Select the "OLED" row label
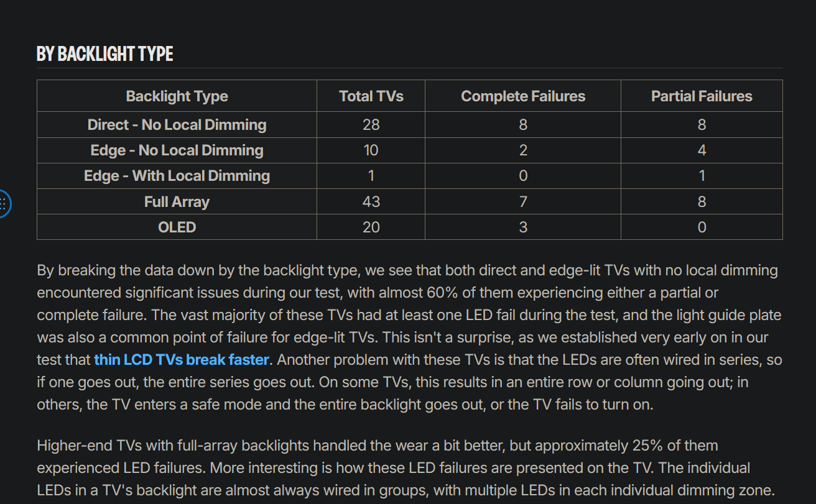 [x=177, y=227]
